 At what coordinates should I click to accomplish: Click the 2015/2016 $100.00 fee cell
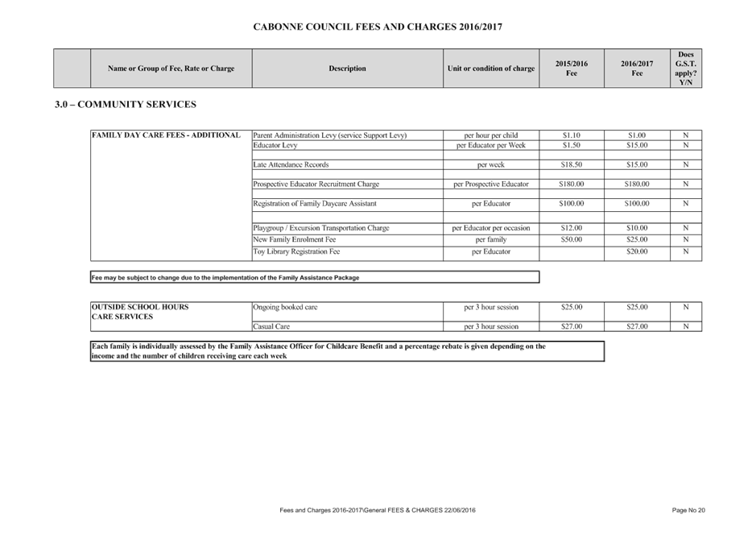coord(572,204)
